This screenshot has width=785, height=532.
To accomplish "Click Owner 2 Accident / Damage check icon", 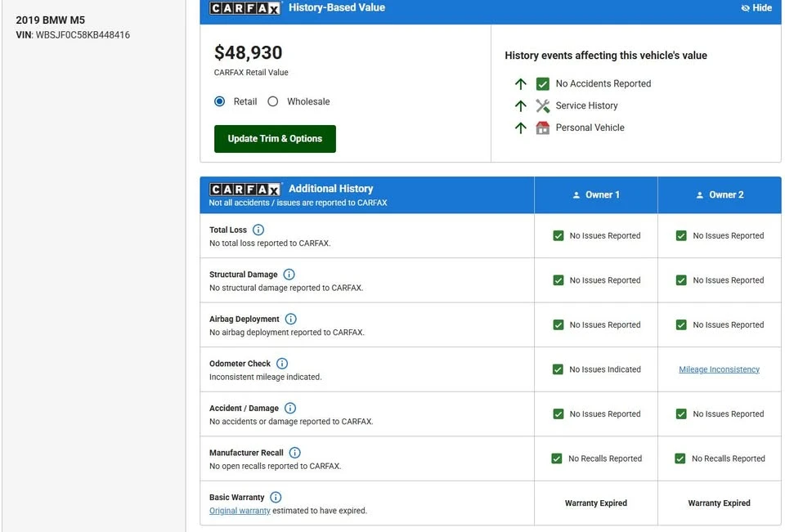I will point(681,414).
